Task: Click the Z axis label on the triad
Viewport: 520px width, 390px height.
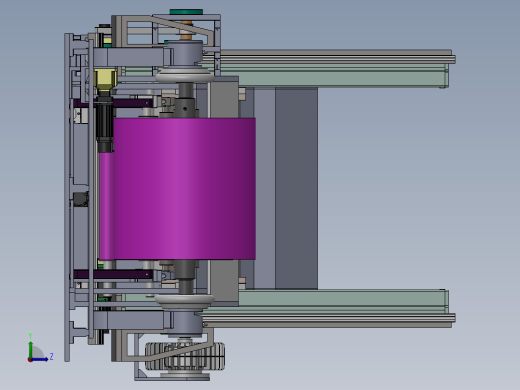Action: pos(51,356)
